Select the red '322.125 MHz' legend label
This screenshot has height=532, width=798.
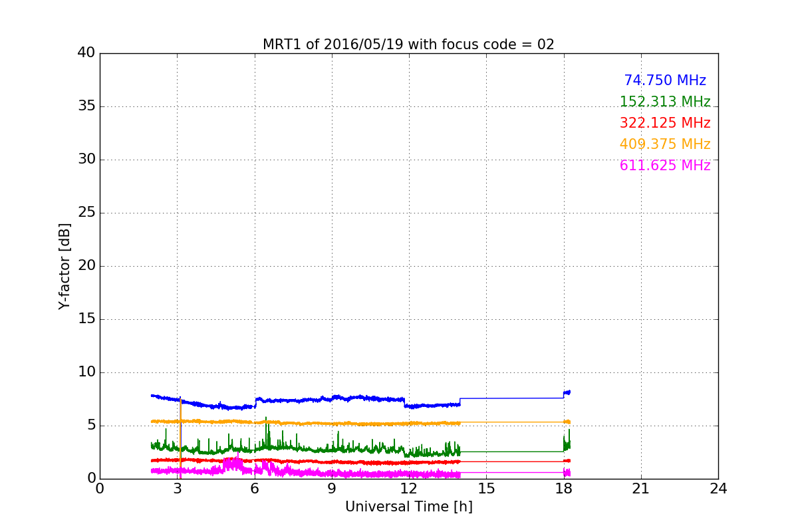[x=665, y=123]
